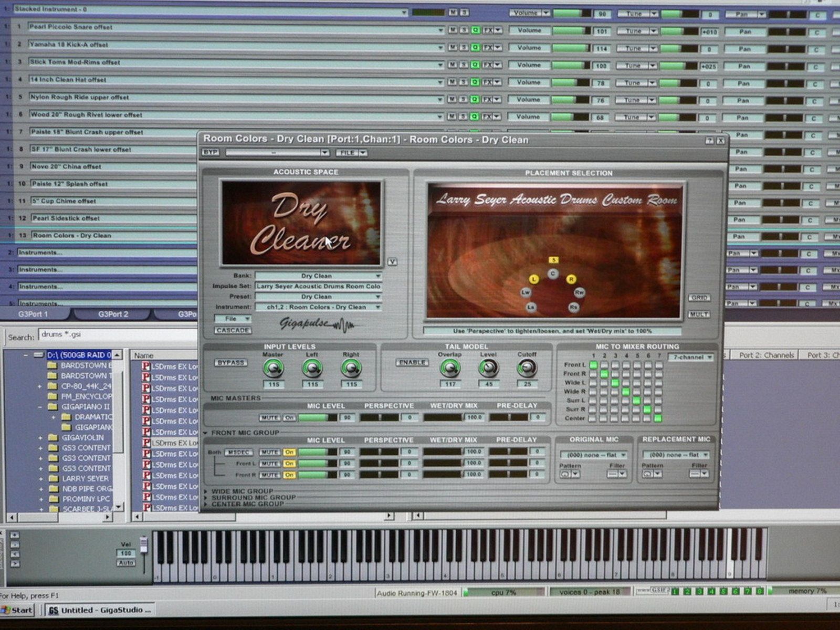This screenshot has height=630, width=840.
Task: Open the 7-channel routing dropdown
Action: tap(691, 357)
